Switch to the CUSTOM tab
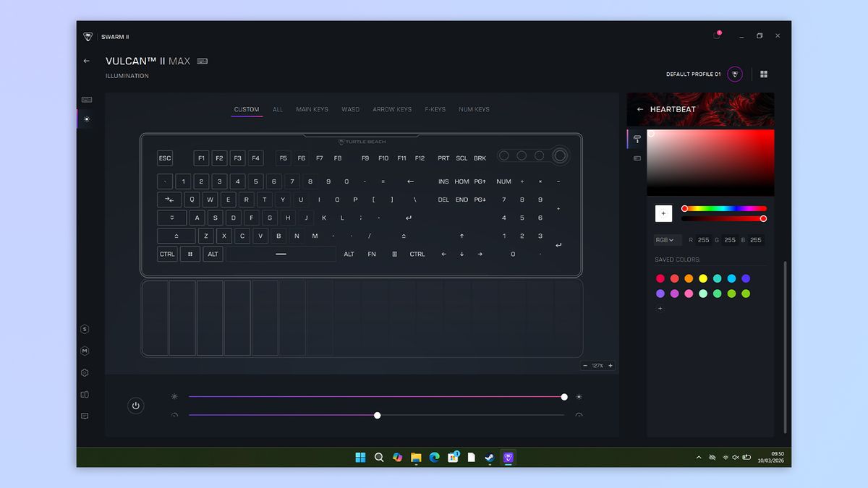 point(247,109)
